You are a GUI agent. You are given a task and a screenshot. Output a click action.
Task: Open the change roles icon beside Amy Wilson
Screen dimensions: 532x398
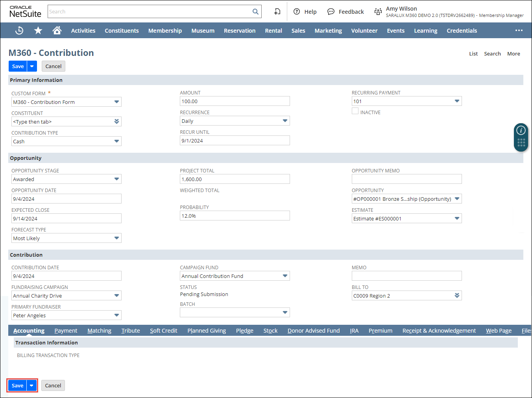pos(378,12)
